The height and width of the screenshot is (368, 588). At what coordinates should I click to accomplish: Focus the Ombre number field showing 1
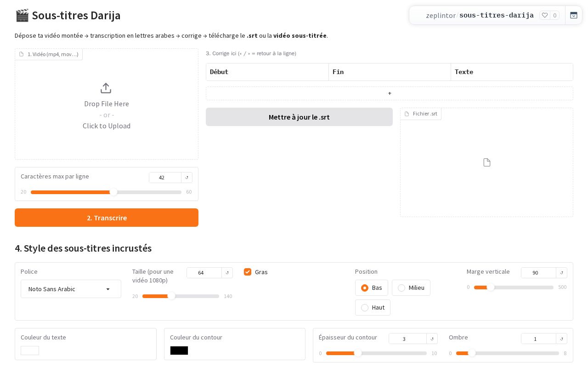click(539, 339)
